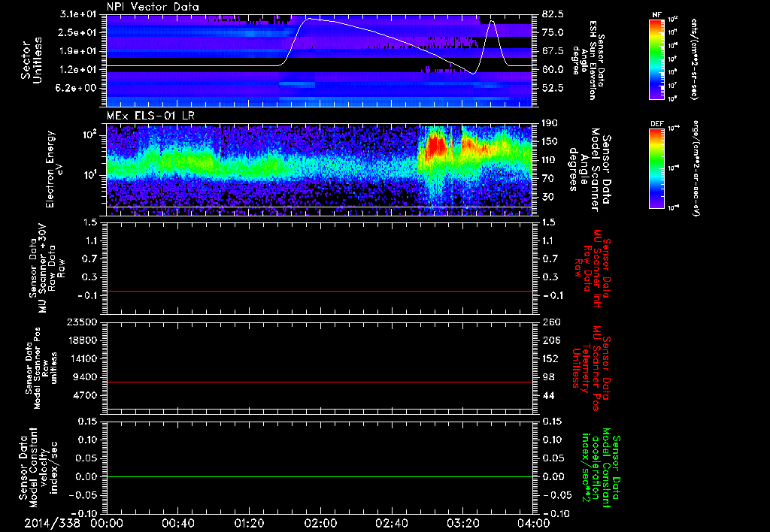This screenshot has height=532, width=770.
Task: Click the '23500' scanner position tick value
Action: (82, 322)
